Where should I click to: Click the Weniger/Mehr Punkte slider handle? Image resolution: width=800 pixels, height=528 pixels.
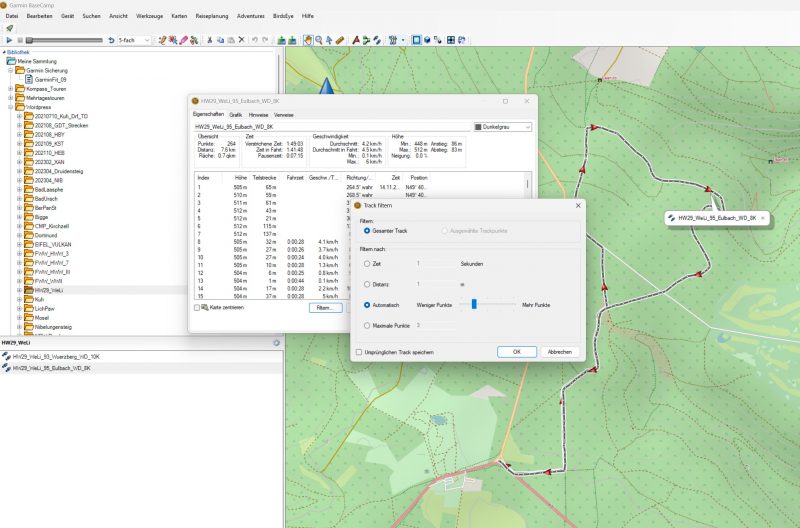[474, 304]
